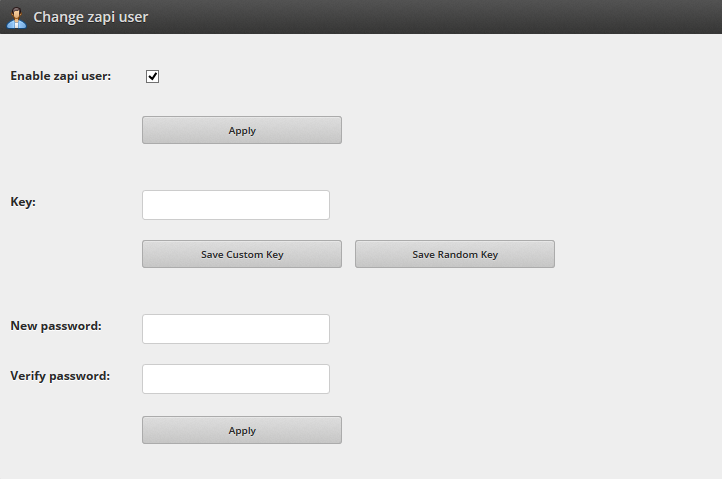Apply the new password change

tap(242, 430)
